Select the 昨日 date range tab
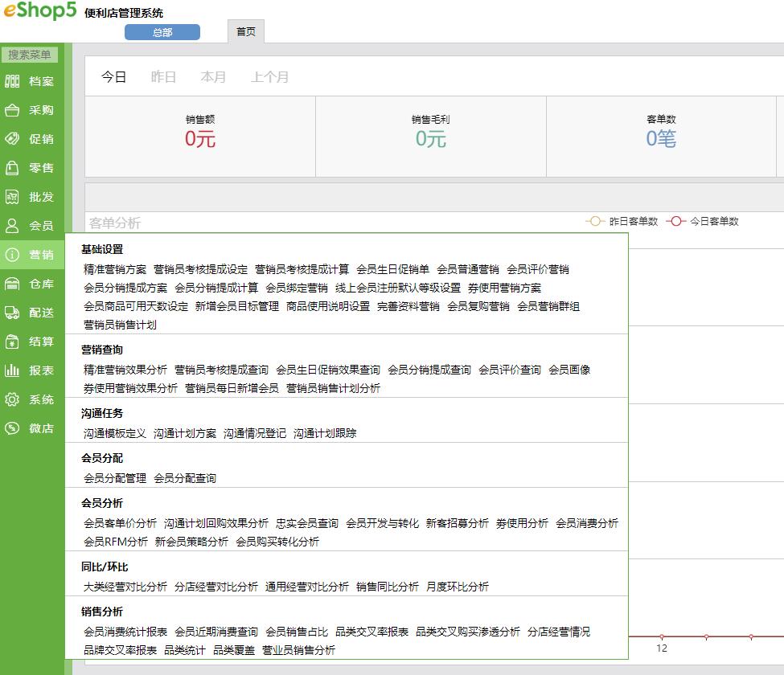This screenshot has height=675, width=784. [x=163, y=77]
